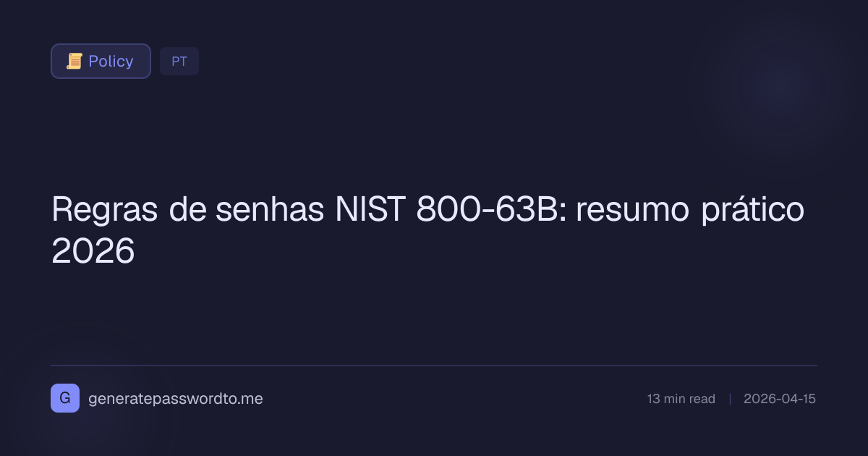Click the 13 min read label
The width and height of the screenshot is (868, 456).
pos(681,399)
